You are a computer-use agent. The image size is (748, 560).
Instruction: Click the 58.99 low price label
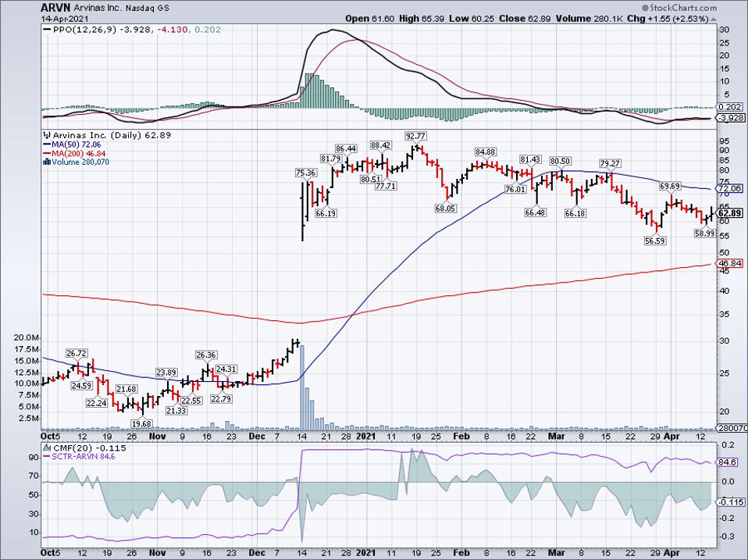[x=704, y=234]
